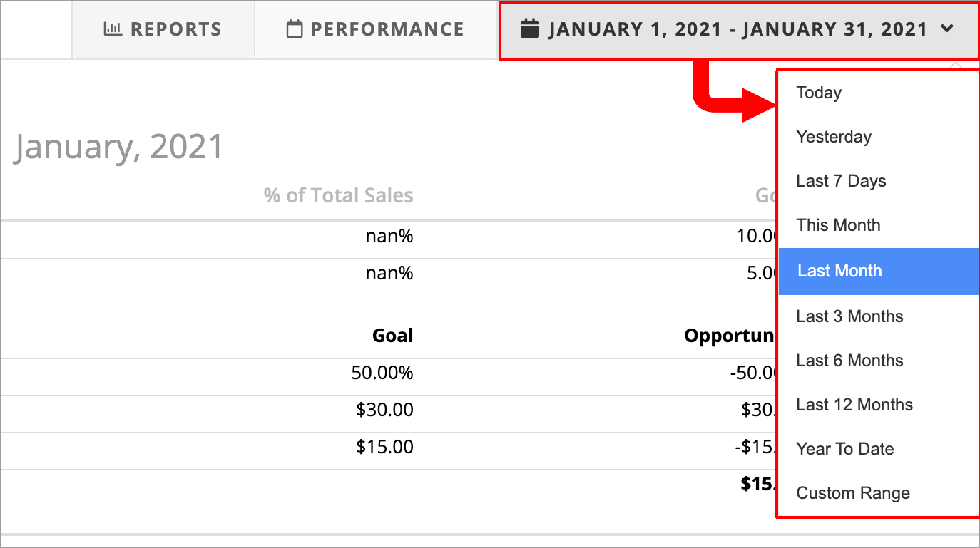The image size is (980, 548).
Task: Expand the January 1 - January 31 date dropdown
Action: point(738,29)
